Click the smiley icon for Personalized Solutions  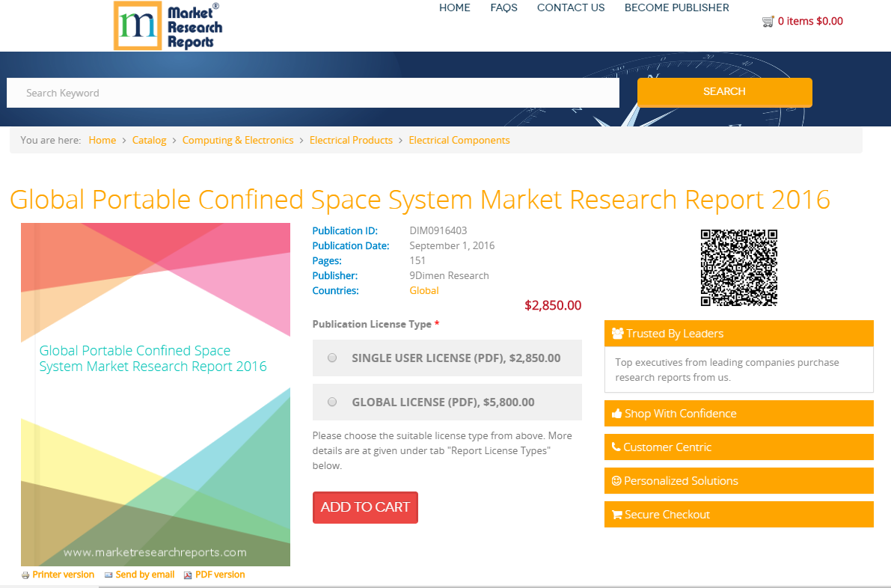(x=616, y=480)
